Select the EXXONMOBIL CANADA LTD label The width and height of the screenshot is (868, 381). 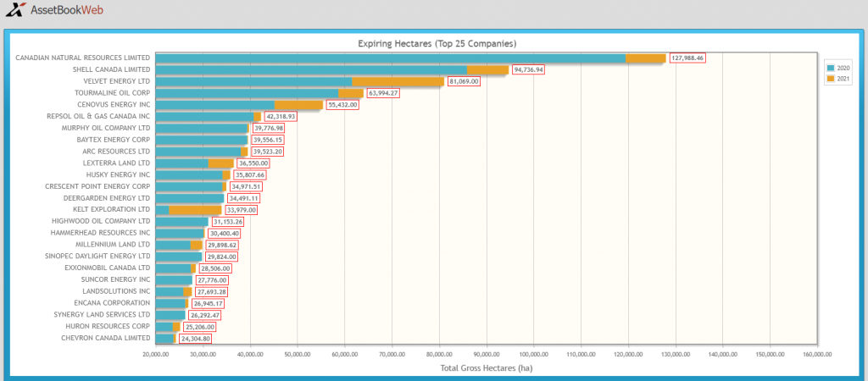[x=108, y=268]
